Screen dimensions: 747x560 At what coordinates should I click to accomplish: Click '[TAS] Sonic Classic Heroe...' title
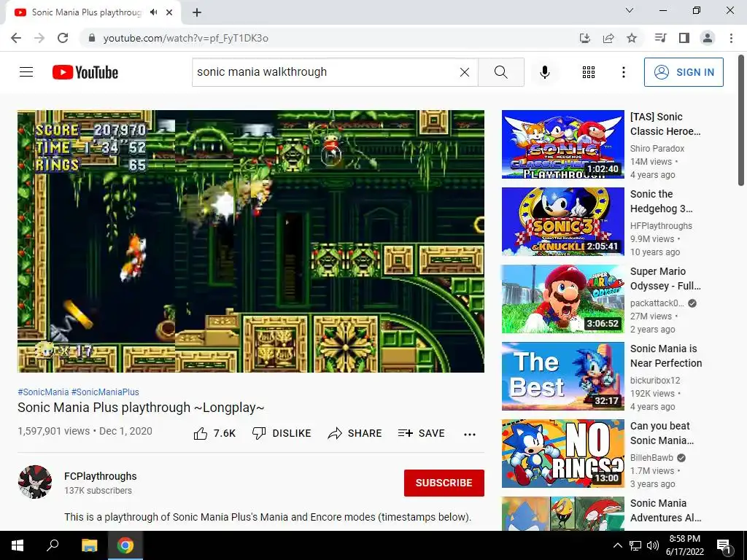pos(665,124)
